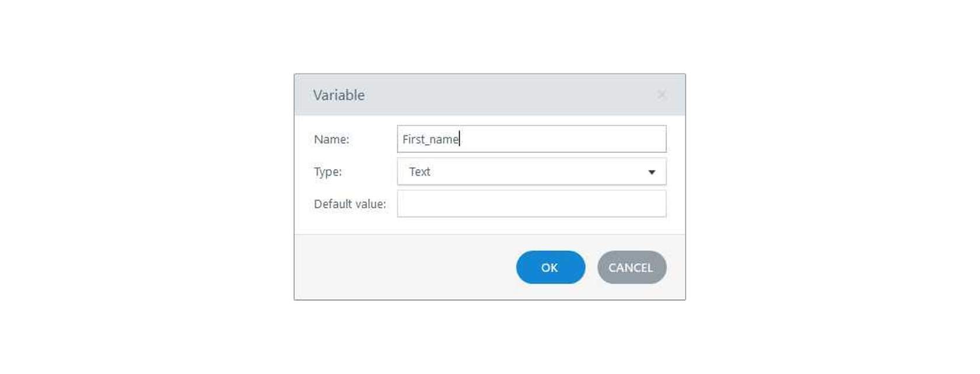Viewport: 980px width, 374px height.
Task: Click into the Name input field
Action: coord(531,139)
